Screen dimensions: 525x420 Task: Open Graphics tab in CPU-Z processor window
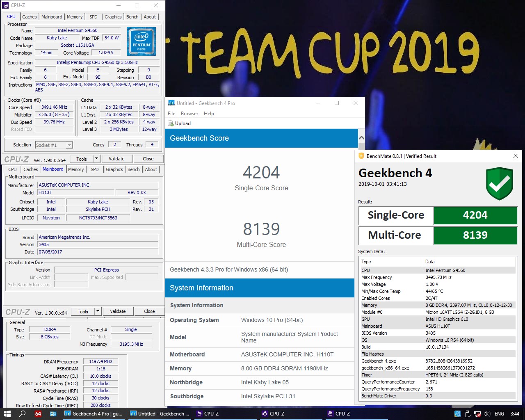[113, 17]
